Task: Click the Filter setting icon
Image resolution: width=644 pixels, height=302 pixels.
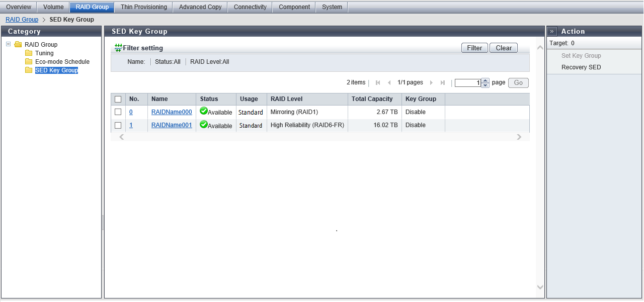Action: [x=118, y=48]
